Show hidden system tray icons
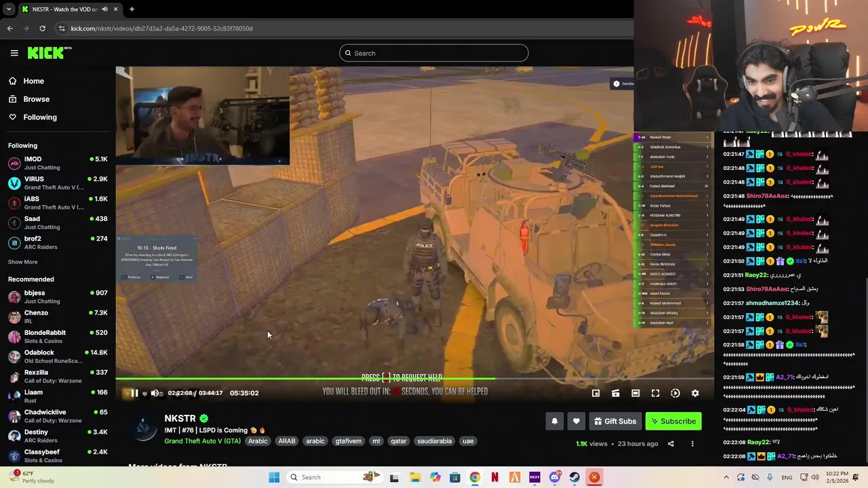 click(726, 477)
